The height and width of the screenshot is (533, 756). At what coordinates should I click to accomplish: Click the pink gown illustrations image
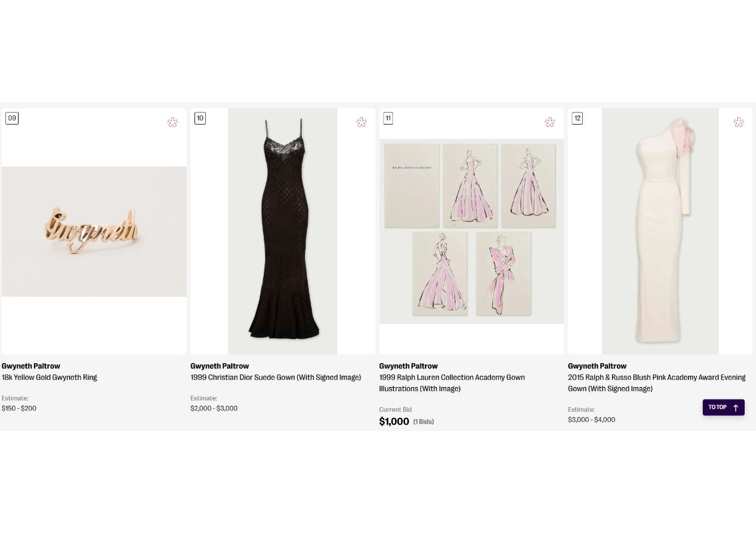point(472,231)
